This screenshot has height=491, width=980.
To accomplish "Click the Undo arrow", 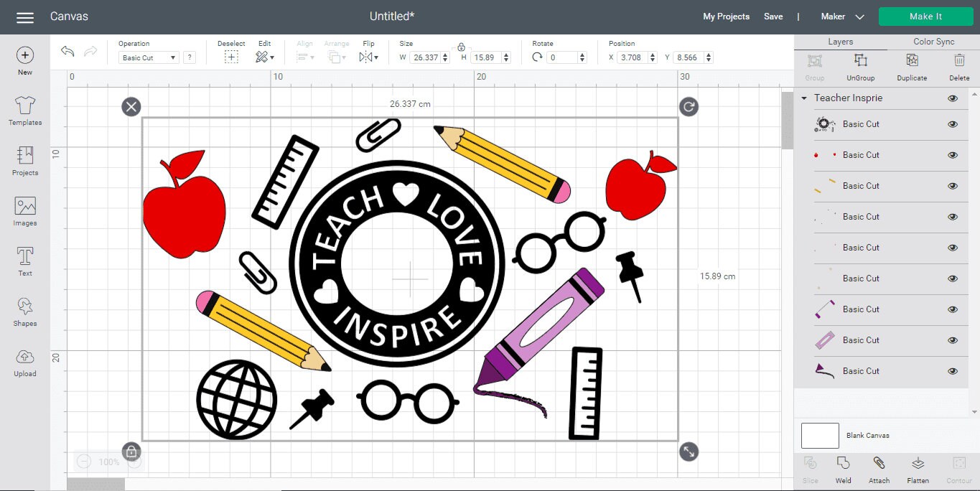I will (x=67, y=52).
